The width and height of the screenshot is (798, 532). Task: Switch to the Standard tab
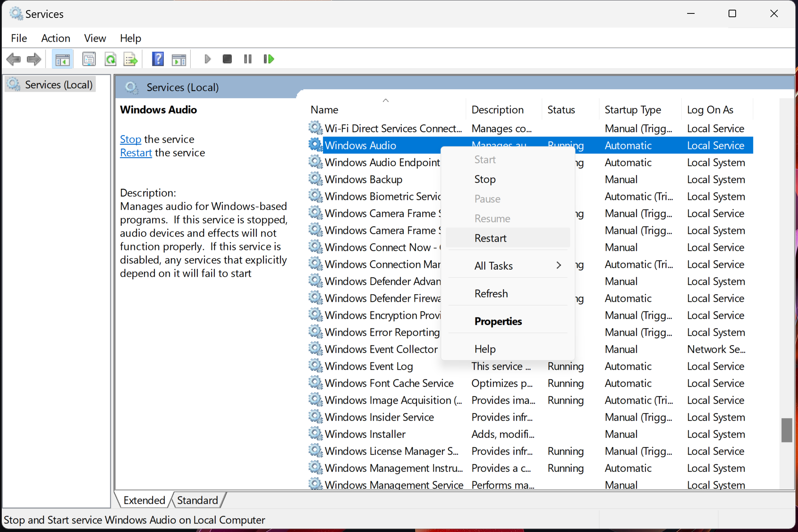(x=197, y=500)
